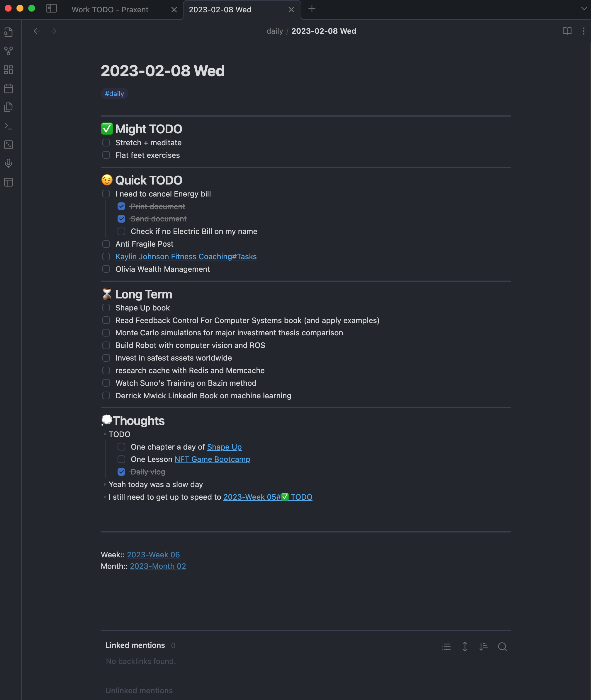The width and height of the screenshot is (591, 700).
Task: Check the Stretch + meditate checkbox
Action: click(106, 143)
